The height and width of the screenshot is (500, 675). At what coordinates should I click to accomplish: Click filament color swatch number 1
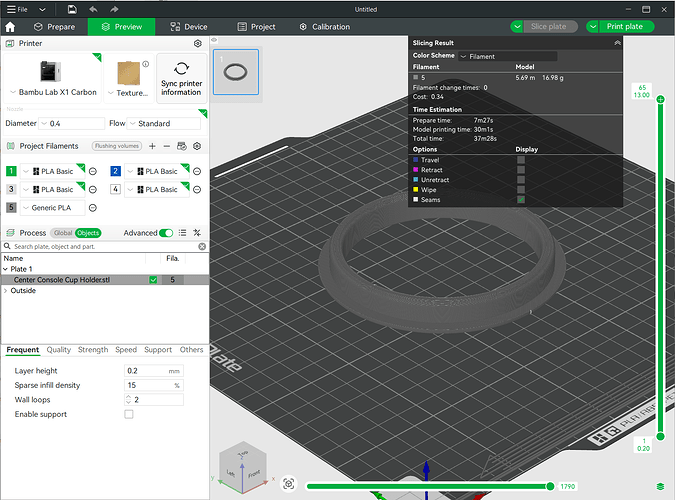11,171
